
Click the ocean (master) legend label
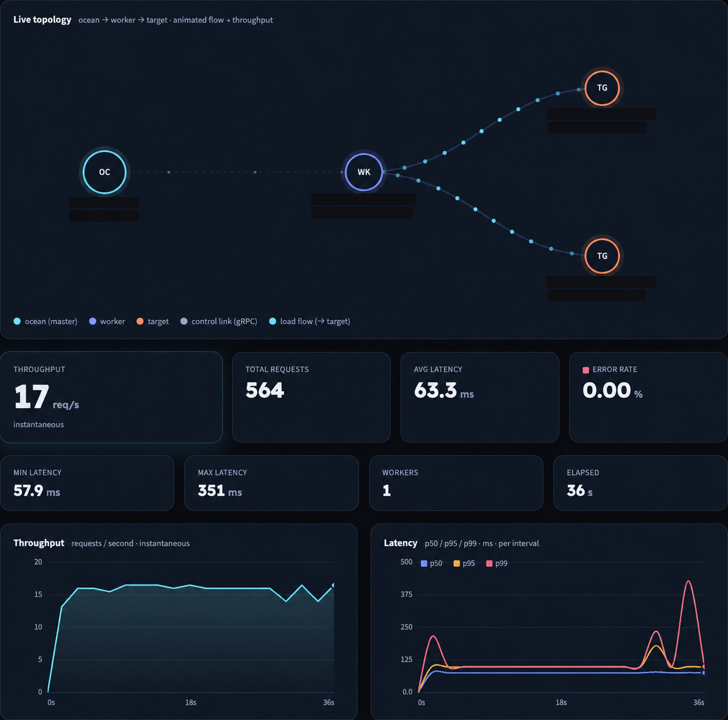[x=51, y=321]
